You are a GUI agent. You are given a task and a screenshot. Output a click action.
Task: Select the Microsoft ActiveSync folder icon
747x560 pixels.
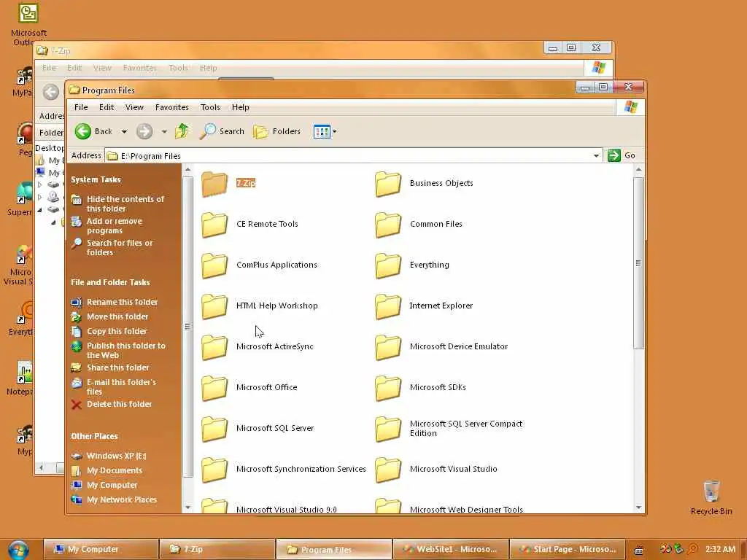pos(214,346)
